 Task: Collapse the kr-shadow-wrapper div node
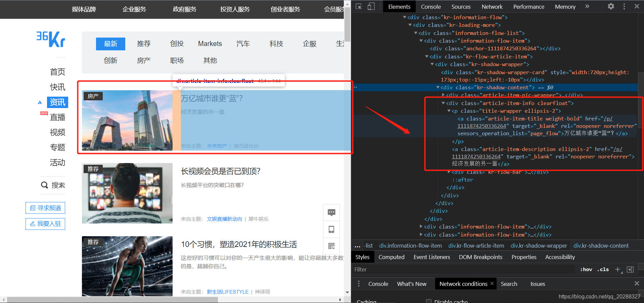pyautogui.click(x=432, y=64)
